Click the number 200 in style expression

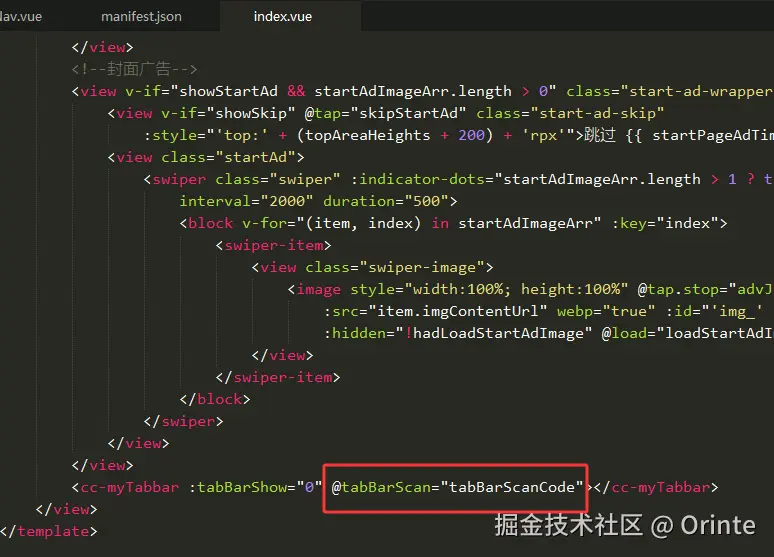pyautogui.click(x=471, y=135)
